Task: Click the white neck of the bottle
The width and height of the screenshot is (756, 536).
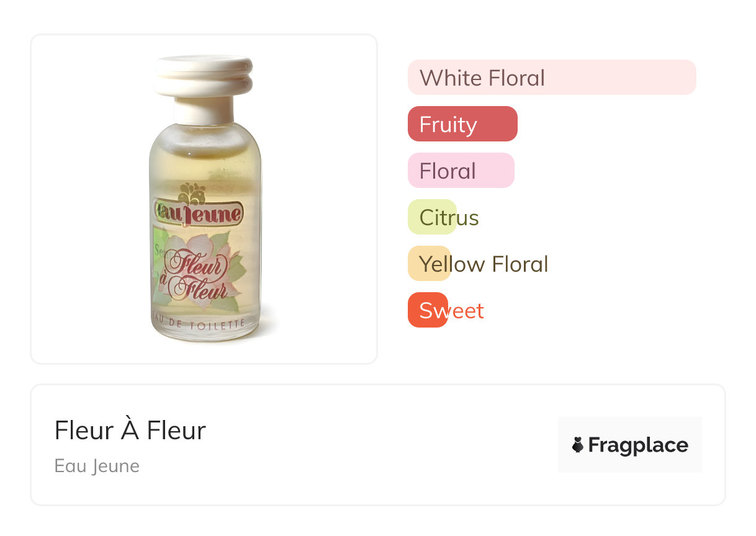Action: (x=204, y=110)
